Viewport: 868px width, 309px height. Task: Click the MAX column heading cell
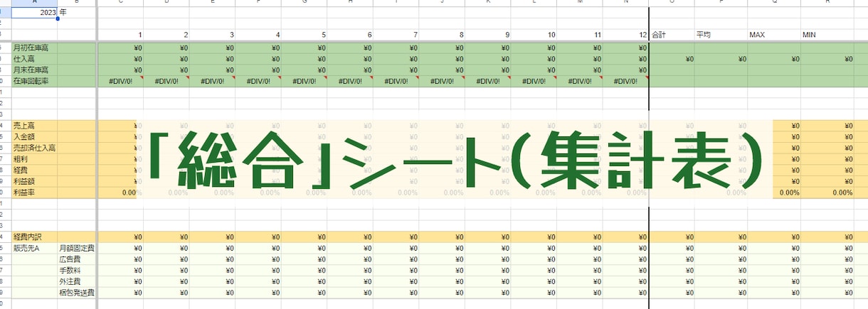(x=774, y=34)
